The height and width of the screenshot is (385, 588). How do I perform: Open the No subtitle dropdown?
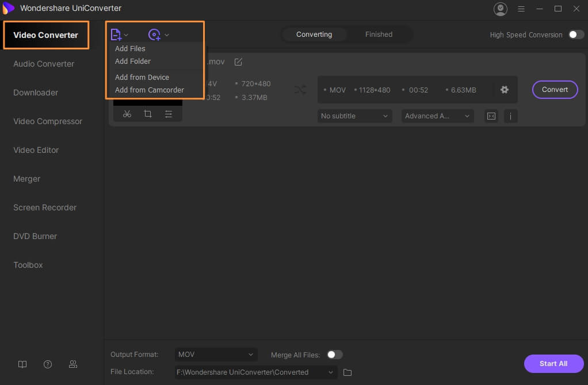pos(354,116)
